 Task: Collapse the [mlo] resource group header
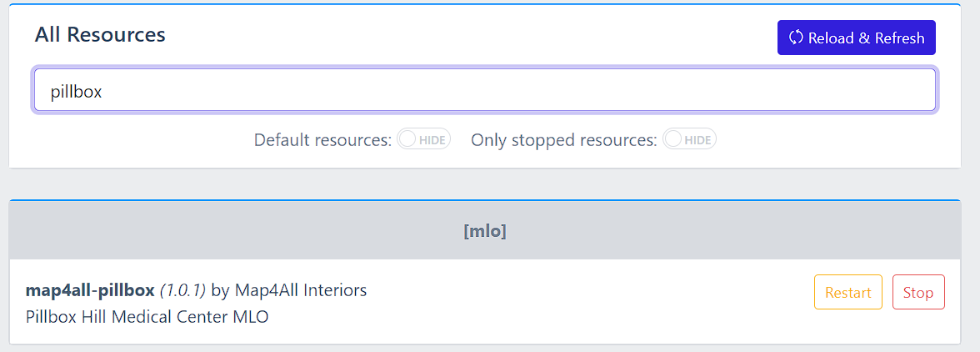(x=485, y=231)
